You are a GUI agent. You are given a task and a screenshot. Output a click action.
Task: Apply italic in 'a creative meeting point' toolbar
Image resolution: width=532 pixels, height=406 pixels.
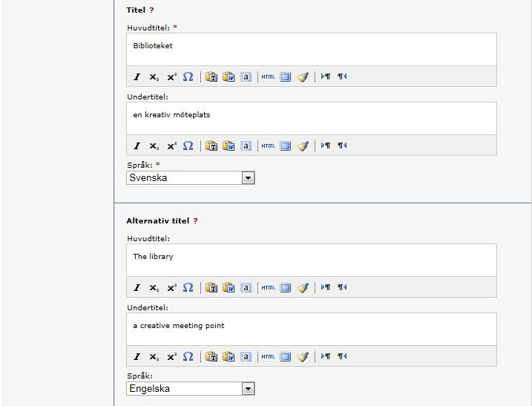137,357
